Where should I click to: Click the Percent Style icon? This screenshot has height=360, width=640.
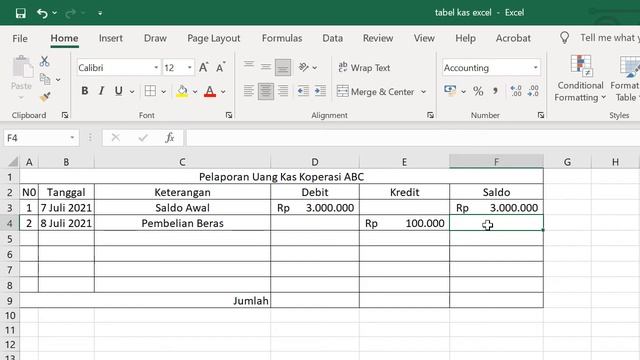click(478, 91)
